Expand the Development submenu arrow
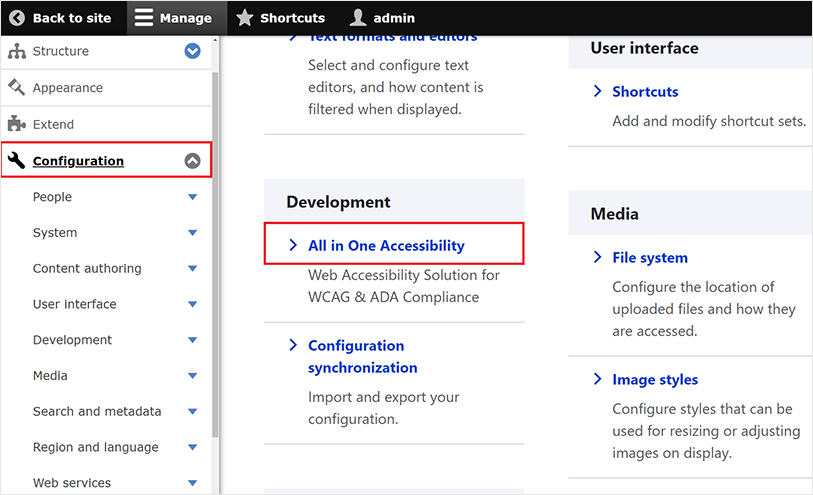Image resolution: width=813 pixels, height=495 pixels. tap(192, 340)
